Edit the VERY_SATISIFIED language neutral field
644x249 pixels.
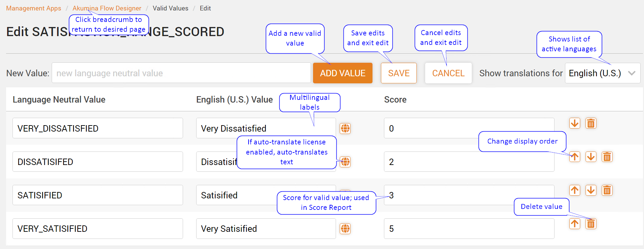pos(98,228)
